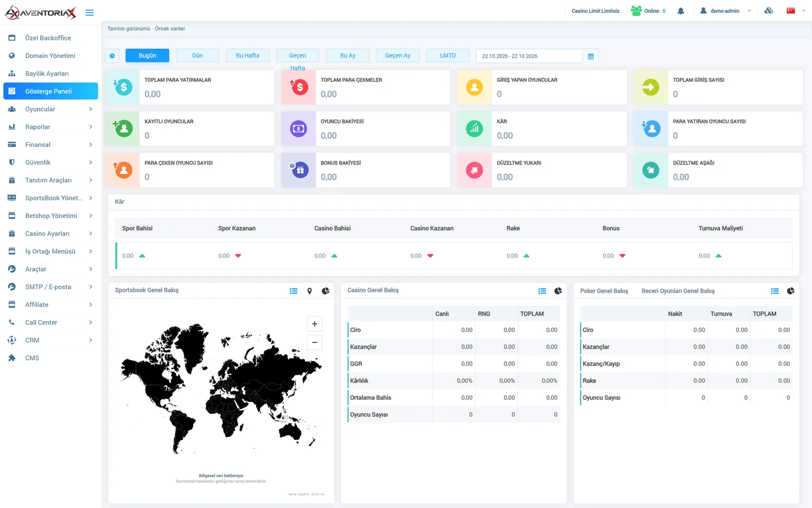812x508 pixels.
Task: Click the date range input field
Action: 529,56
